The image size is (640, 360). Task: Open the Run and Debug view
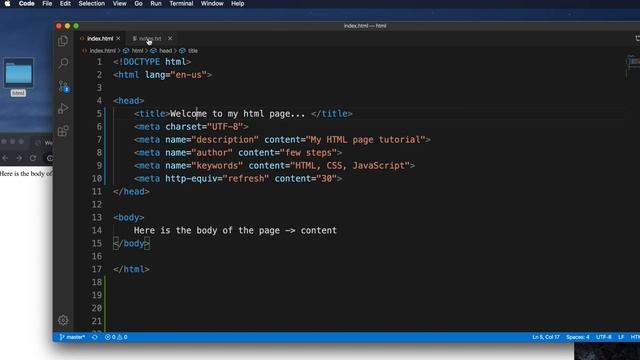63,108
